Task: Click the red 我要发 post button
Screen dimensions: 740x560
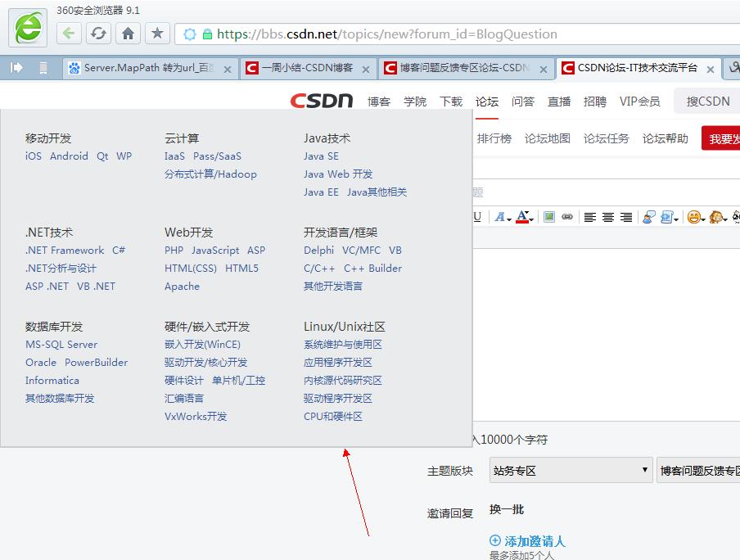Action: (720, 138)
